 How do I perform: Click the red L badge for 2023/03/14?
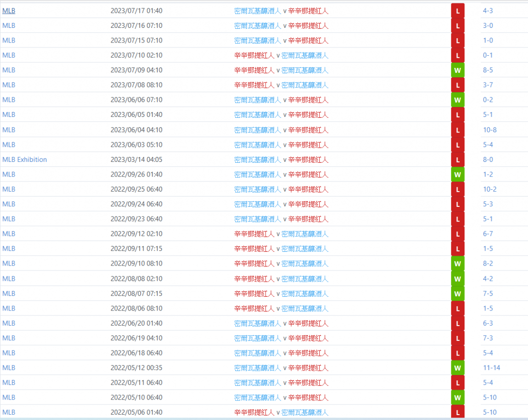(x=458, y=160)
